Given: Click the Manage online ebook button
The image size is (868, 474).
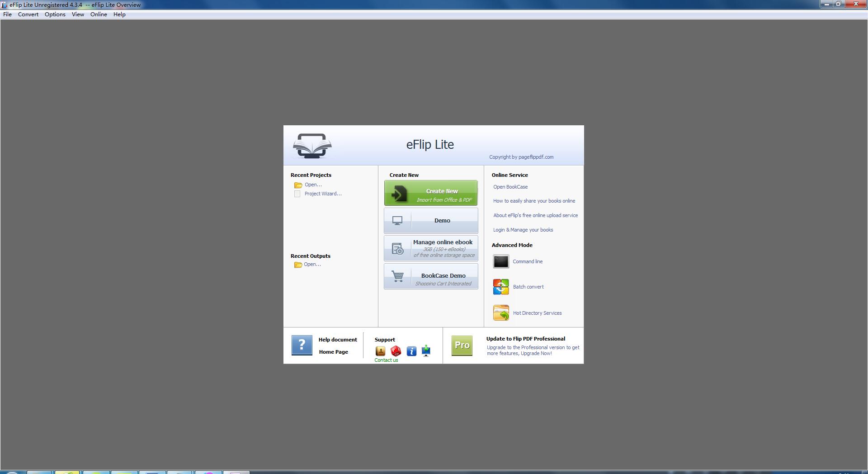Looking at the screenshot, I should [x=431, y=248].
